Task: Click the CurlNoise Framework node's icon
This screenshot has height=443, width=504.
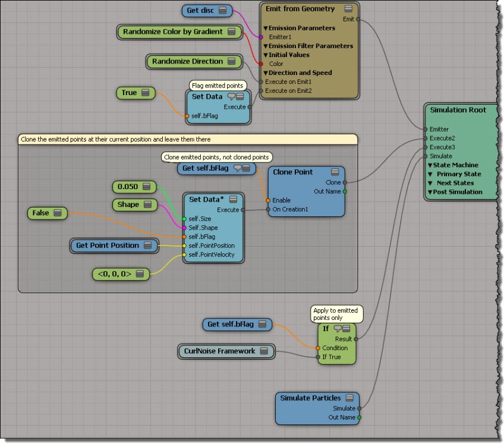Action: click(x=265, y=351)
